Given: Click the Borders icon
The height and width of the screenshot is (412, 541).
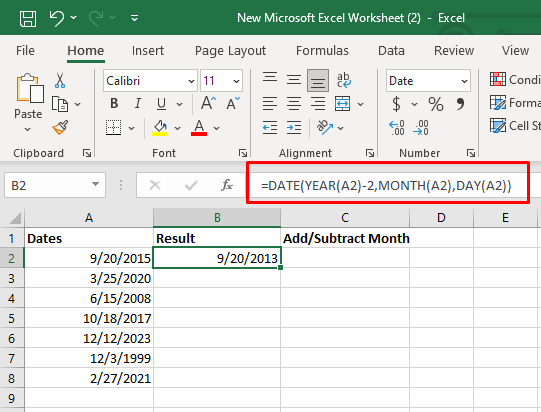Looking at the screenshot, I should click(x=114, y=128).
